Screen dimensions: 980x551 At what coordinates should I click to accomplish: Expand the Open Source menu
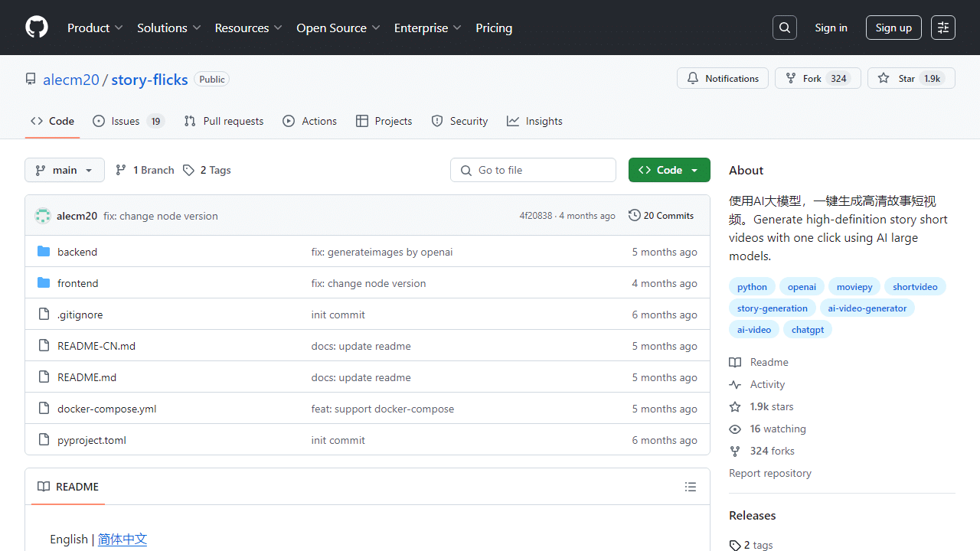pyautogui.click(x=338, y=28)
